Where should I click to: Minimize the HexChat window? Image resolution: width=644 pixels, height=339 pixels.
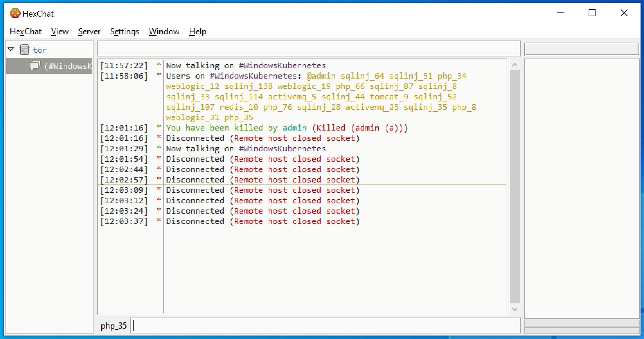click(x=561, y=13)
